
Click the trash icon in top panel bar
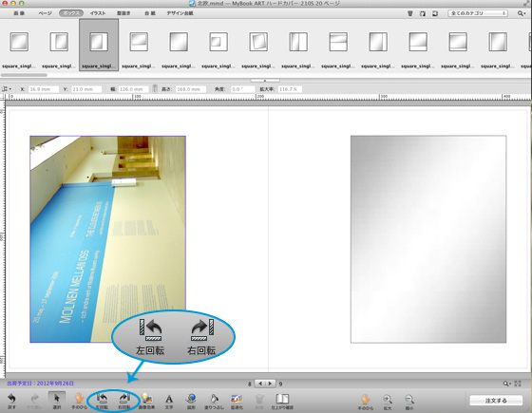[x=410, y=13]
